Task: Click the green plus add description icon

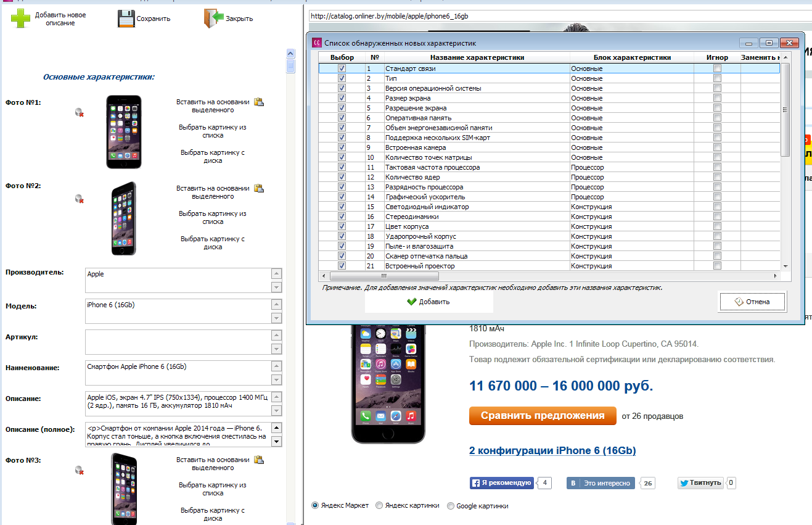Action: pyautogui.click(x=20, y=19)
